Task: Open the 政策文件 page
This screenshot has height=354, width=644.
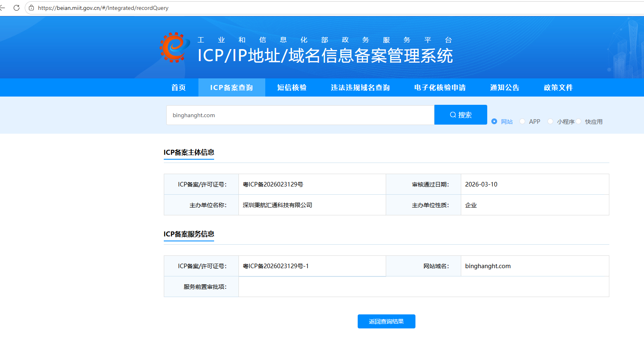Action: click(558, 87)
